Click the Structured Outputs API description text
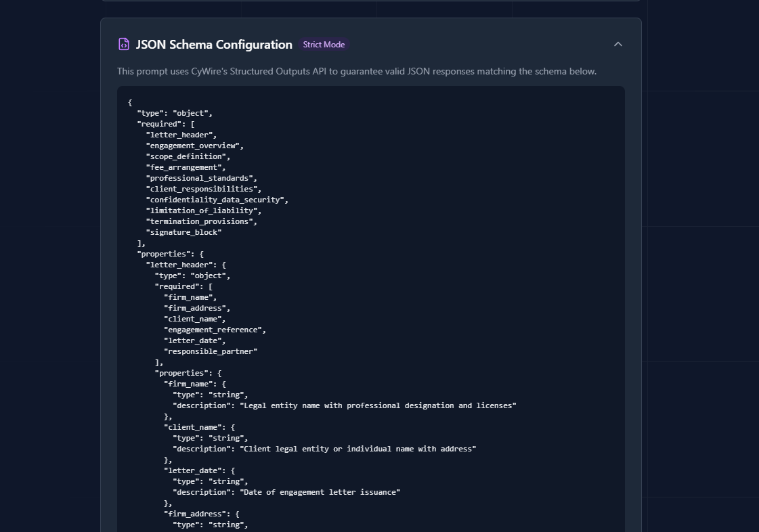 tap(357, 71)
